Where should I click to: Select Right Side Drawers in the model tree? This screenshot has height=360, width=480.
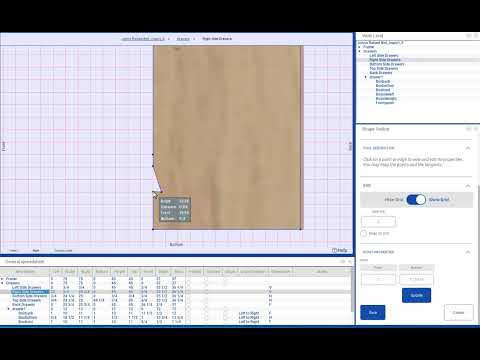385,60
